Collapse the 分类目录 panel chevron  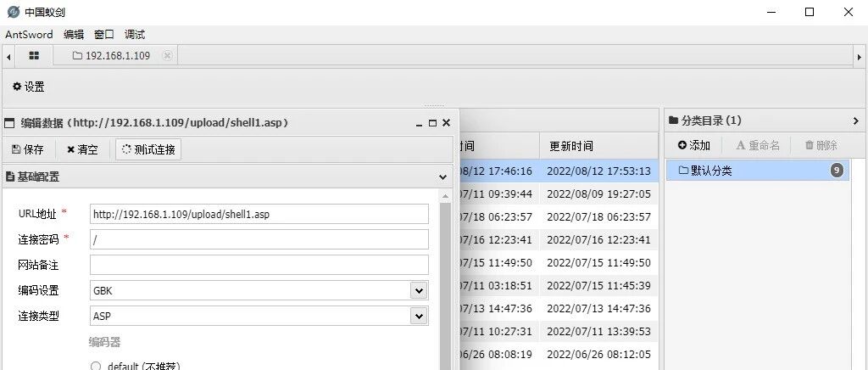856,121
